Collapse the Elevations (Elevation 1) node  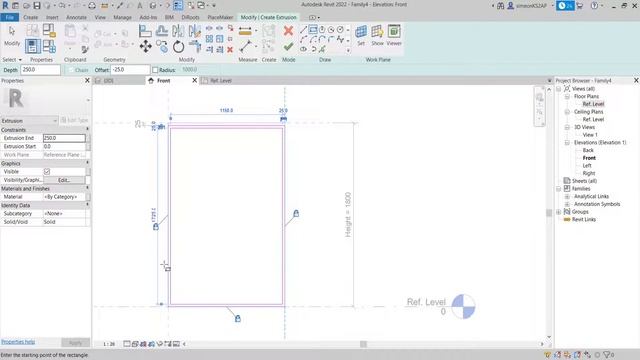[x=567, y=142]
